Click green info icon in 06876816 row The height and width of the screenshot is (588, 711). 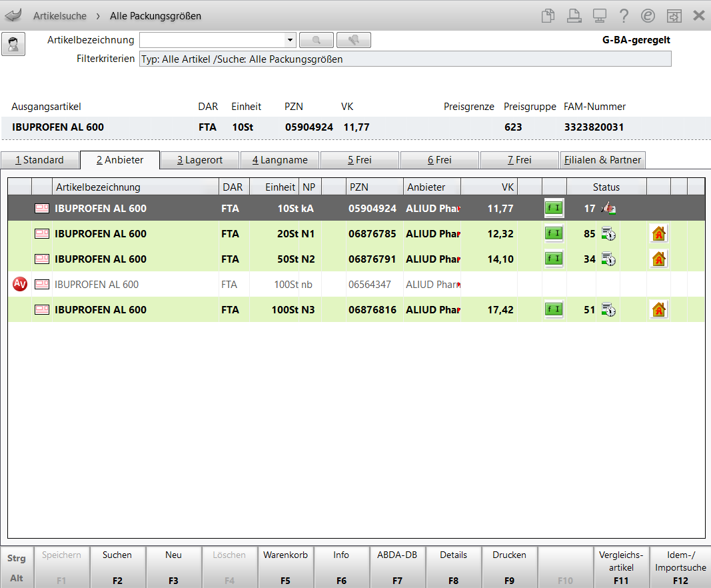[554, 310]
